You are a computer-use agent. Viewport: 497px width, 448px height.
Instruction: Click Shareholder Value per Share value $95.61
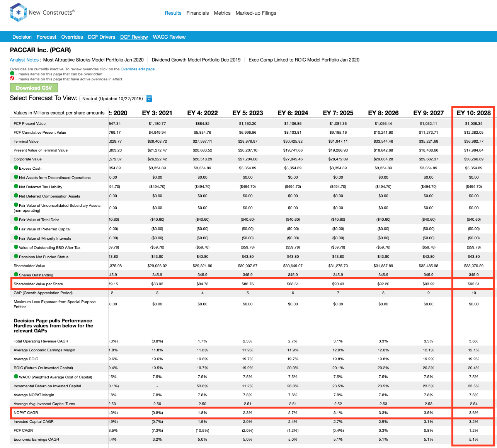pyautogui.click(x=474, y=284)
